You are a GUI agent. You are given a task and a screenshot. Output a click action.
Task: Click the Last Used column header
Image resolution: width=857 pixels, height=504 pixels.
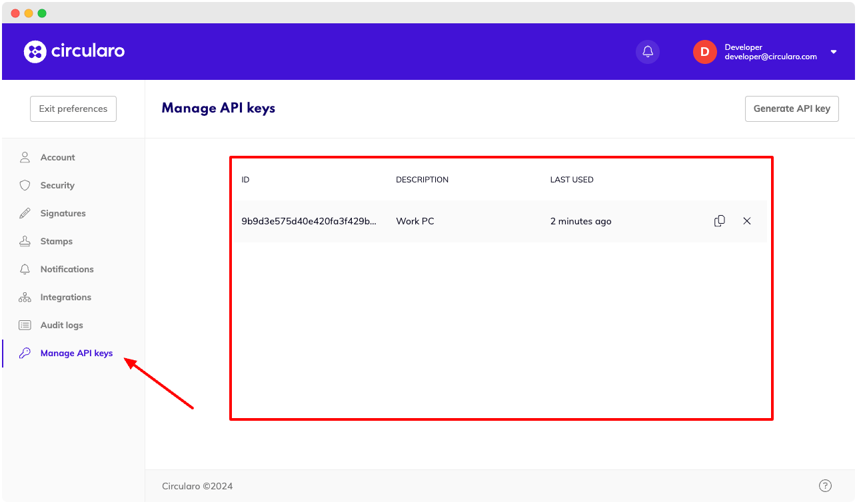[572, 179]
